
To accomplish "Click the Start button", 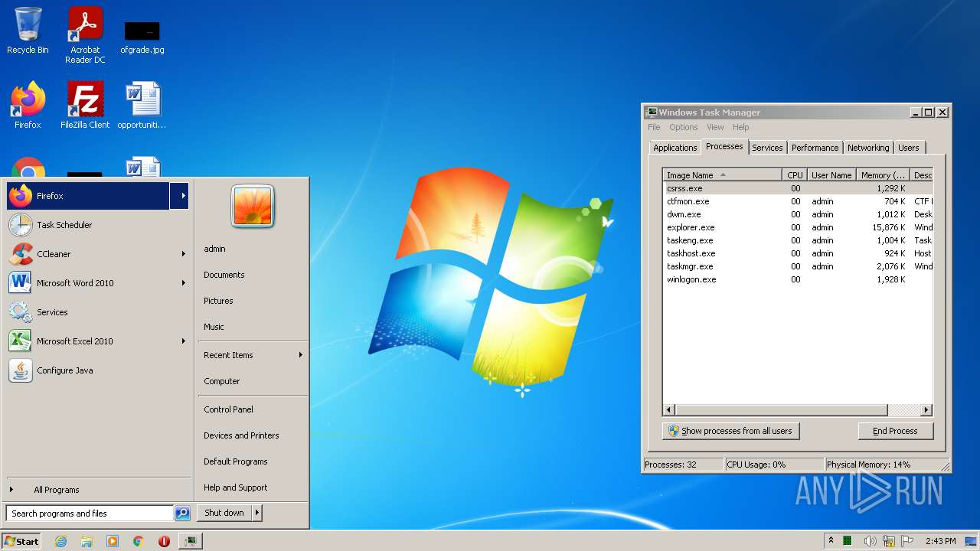I will point(21,541).
